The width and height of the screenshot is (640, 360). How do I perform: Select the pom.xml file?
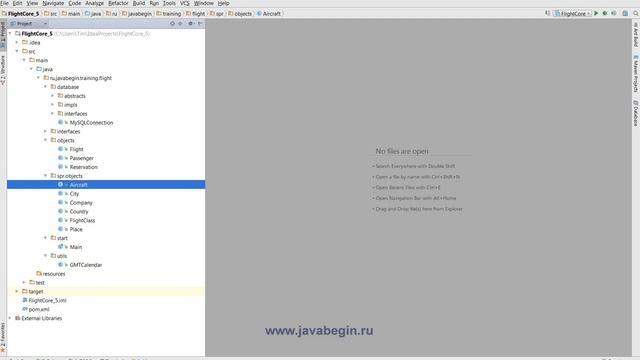pos(39,309)
